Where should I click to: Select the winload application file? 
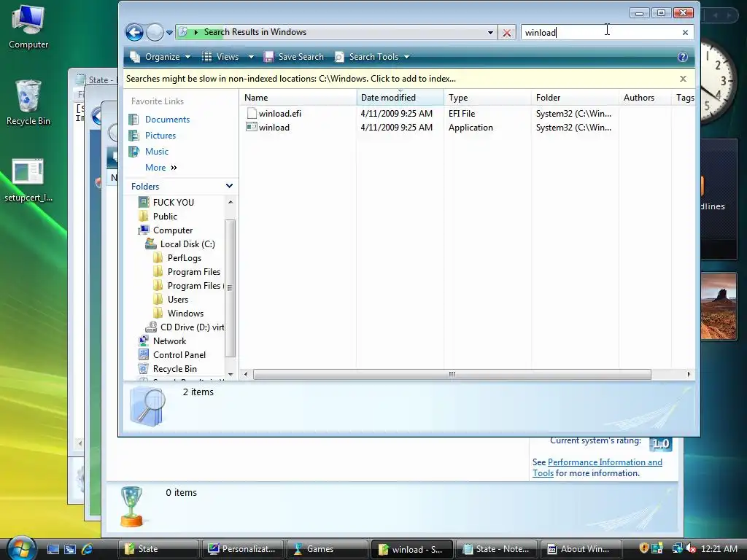268,127
